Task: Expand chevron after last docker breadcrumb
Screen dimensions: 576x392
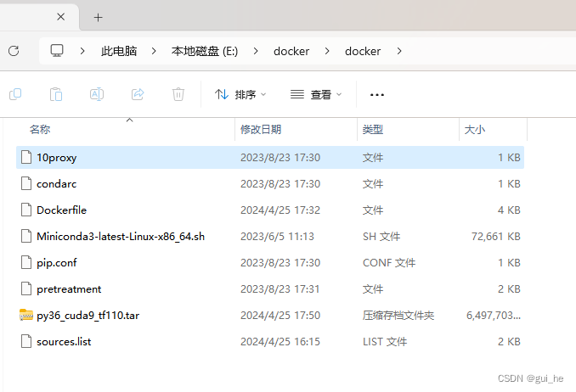Action: pos(399,51)
